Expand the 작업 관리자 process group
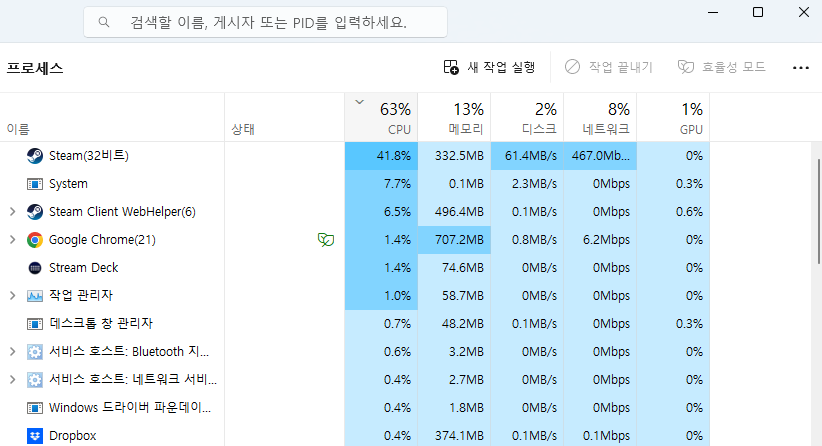The image size is (822, 446). [12, 296]
